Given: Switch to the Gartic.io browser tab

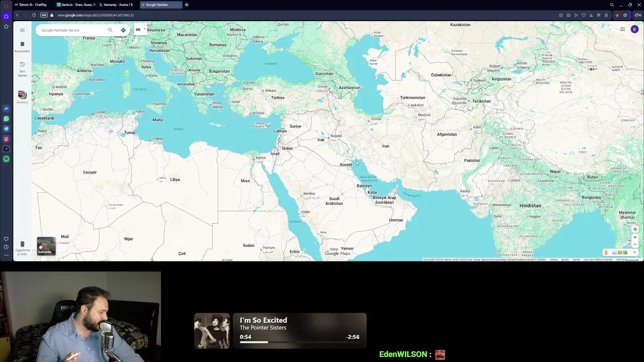Looking at the screenshot, I should (x=76, y=5).
